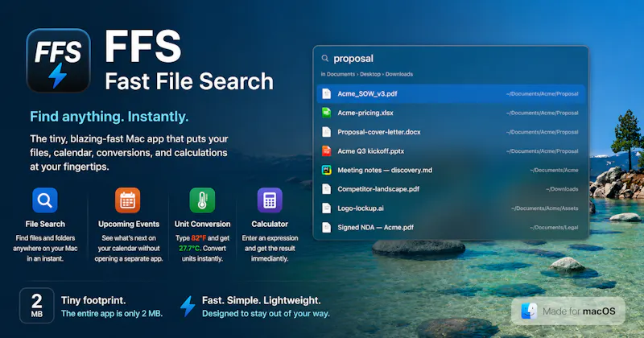Screen dimensions: 644x338
Task: Click the editor icon of Meeting notes — discovery.md
Action: click(x=327, y=170)
